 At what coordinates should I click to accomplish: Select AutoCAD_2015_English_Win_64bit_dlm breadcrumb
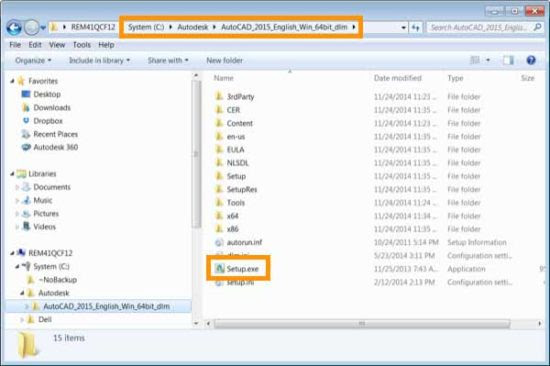coord(284,27)
